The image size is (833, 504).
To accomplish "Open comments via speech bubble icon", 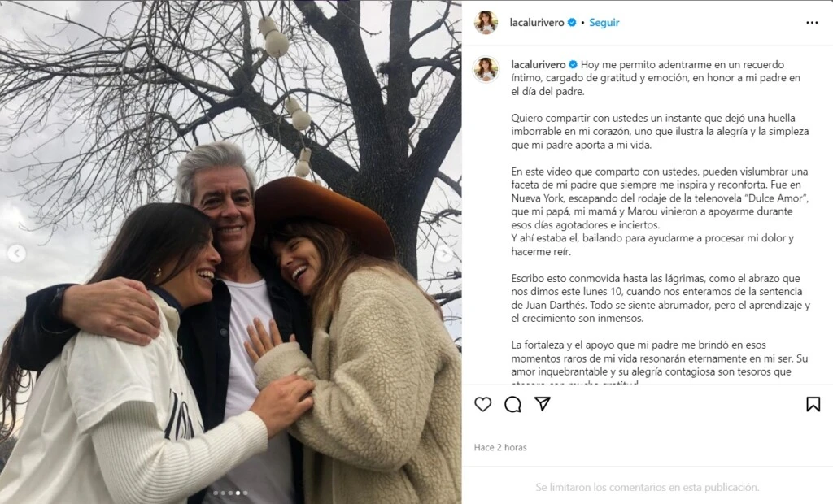I will tap(512, 404).
